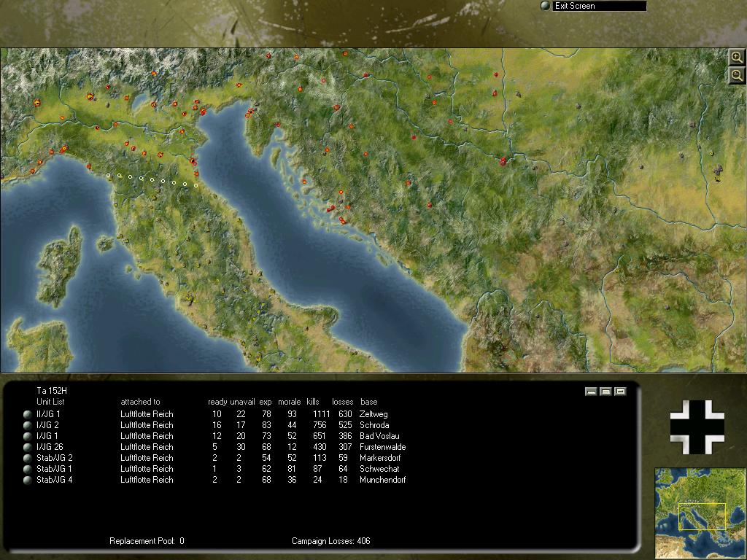This screenshot has width=747, height=560.
Task: Click the unit name I/JG 26
Action: [x=50, y=447]
